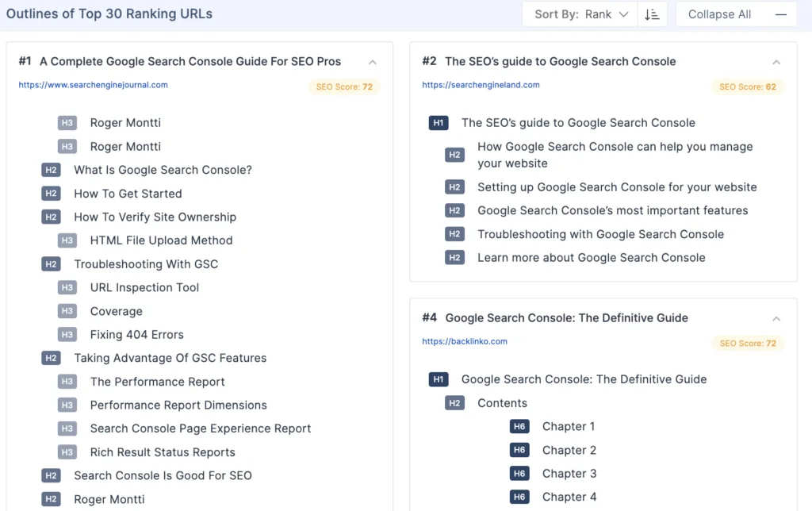Click H3 icon beside Search Console Page Experience Report

[67, 428]
